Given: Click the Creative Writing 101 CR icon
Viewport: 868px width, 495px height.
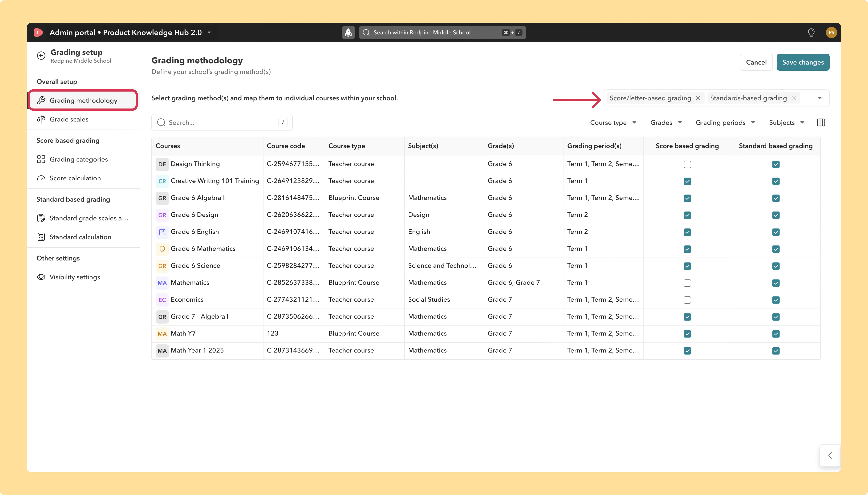Looking at the screenshot, I should [x=162, y=181].
